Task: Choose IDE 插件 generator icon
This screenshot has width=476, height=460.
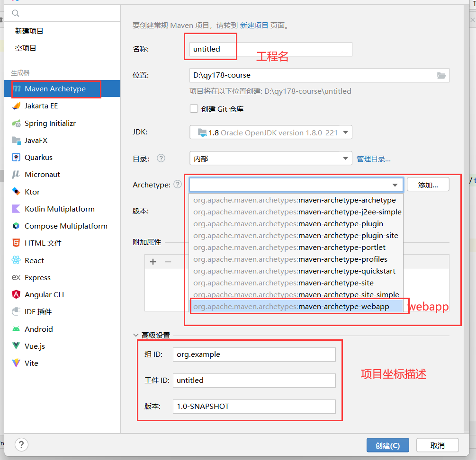Action: pos(16,311)
